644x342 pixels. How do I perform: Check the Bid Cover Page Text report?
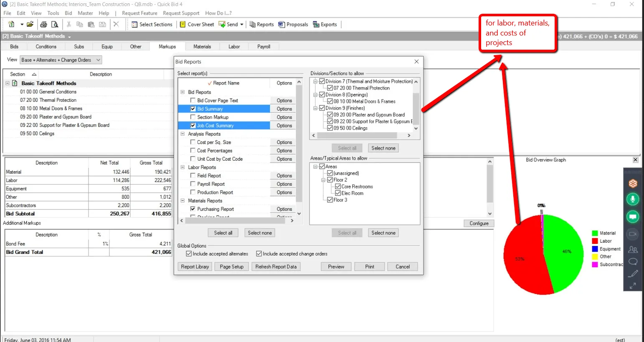pyautogui.click(x=193, y=100)
